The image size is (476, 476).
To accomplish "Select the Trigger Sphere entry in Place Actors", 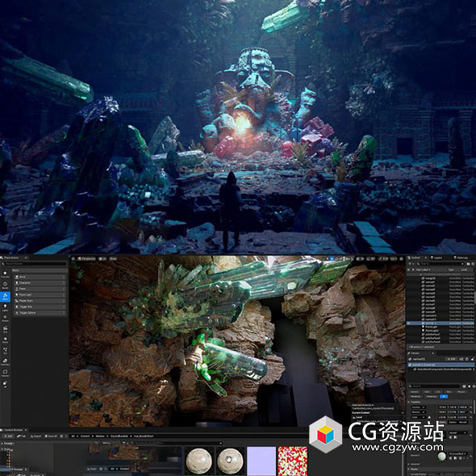I will (40, 313).
